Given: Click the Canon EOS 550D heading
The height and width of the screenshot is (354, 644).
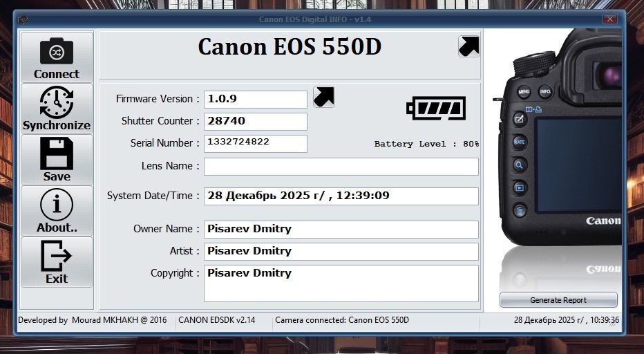Looking at the screenshot, I should coord(290,46).
